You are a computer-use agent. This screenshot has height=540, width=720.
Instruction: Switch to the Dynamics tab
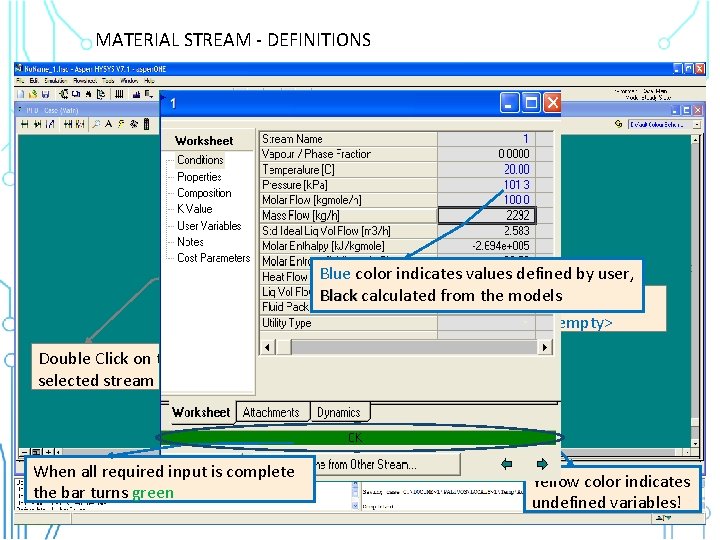tap(339, 412)
